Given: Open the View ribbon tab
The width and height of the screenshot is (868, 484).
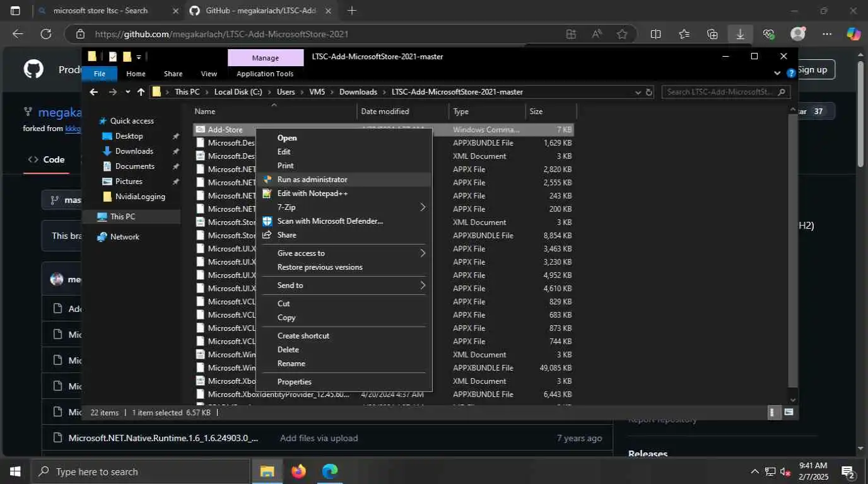Looking at the screenshot, I should 209,74.
